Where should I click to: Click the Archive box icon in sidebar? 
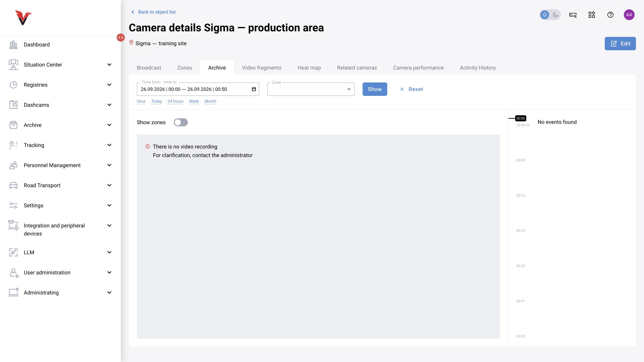click(13, 125)
